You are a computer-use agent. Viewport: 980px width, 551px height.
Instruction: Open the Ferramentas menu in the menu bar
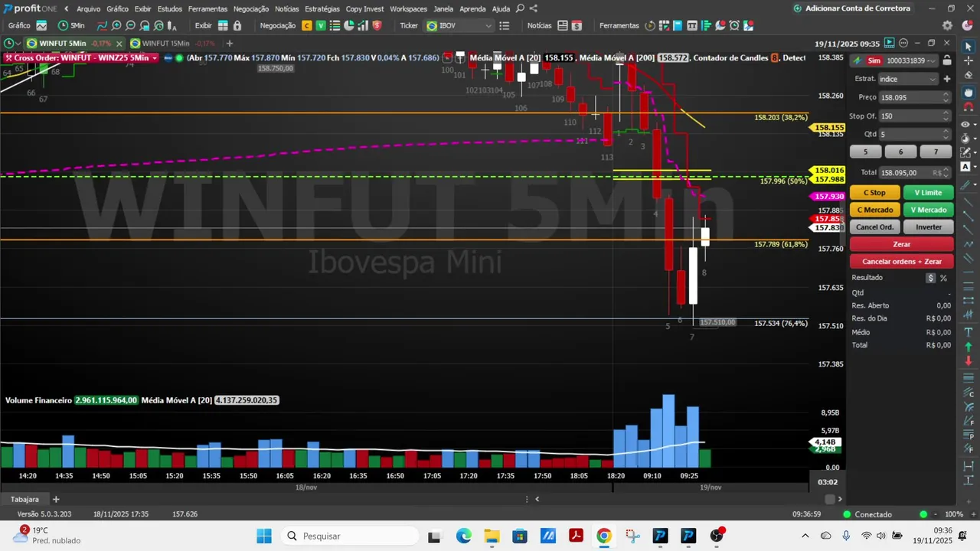tap(207, 8)
